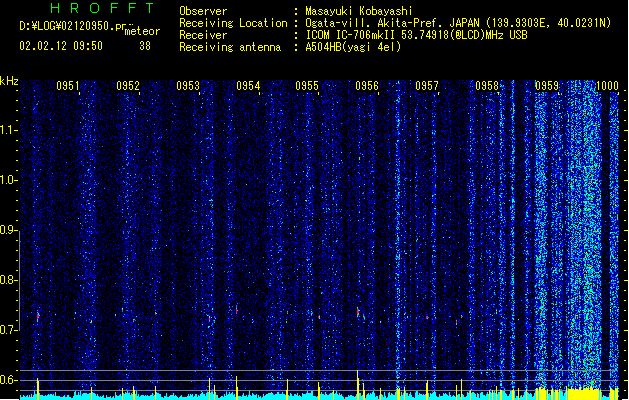Click the meteor label
The image size is (629, 400).
click(142, 31)
